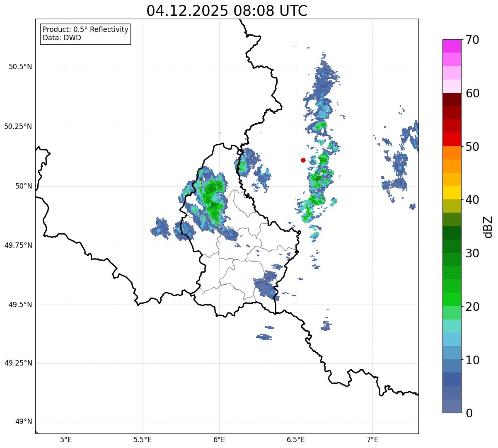Click the 'Product: 0.5° Reflectivity' legend line

pos(86,30)
